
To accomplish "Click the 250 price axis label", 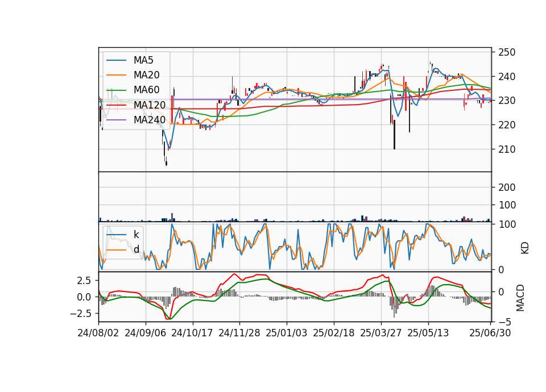I will (507, 52).
